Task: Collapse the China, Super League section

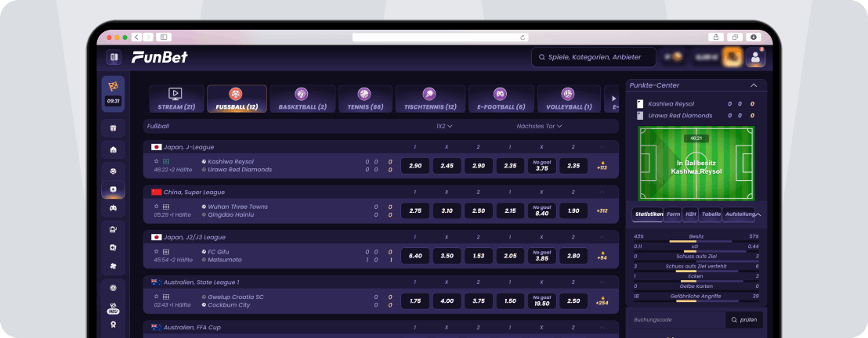Action: click(x=602, y=192)
